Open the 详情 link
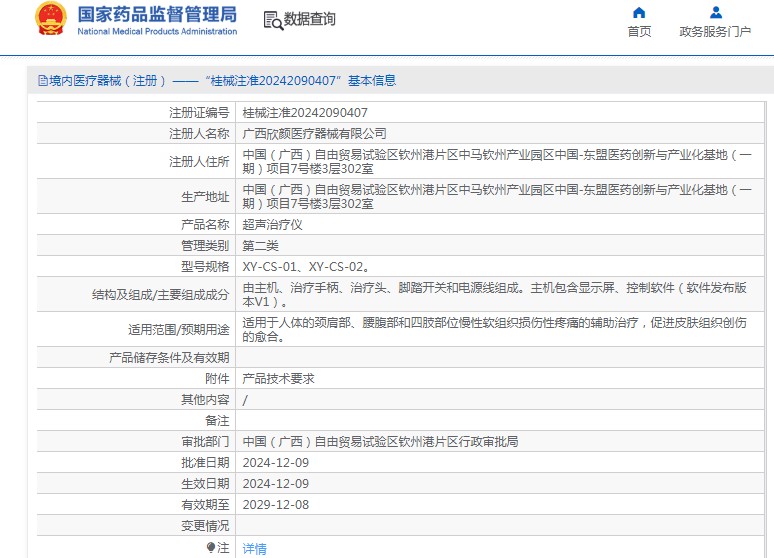 coord(255,548)
